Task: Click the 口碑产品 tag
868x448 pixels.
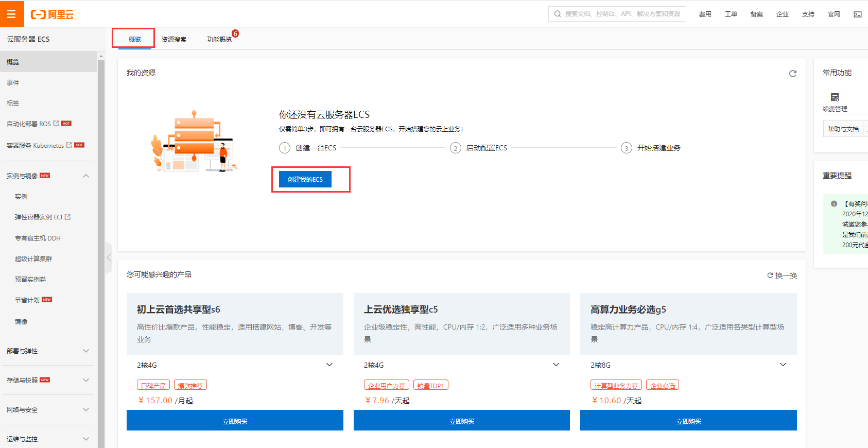Action: [x=153, y=385]
